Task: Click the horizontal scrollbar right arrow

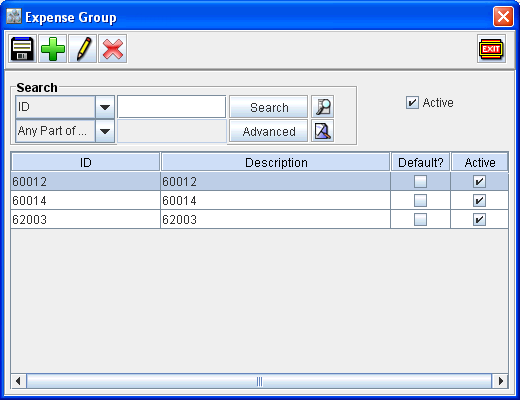Action: [x=500, y=381]
